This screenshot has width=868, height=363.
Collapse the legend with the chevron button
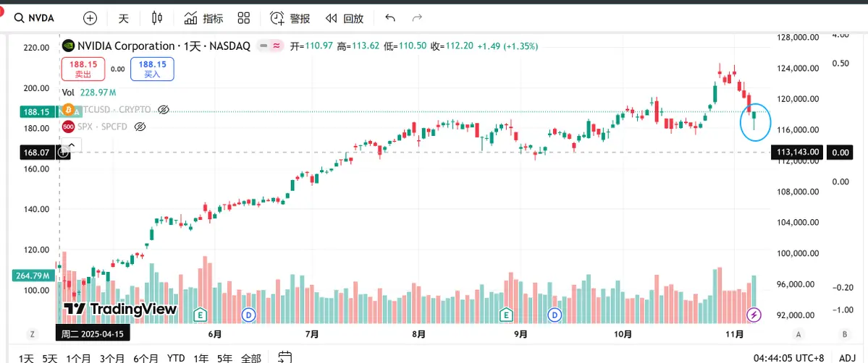pyautogui.click(x=72, y=145)
